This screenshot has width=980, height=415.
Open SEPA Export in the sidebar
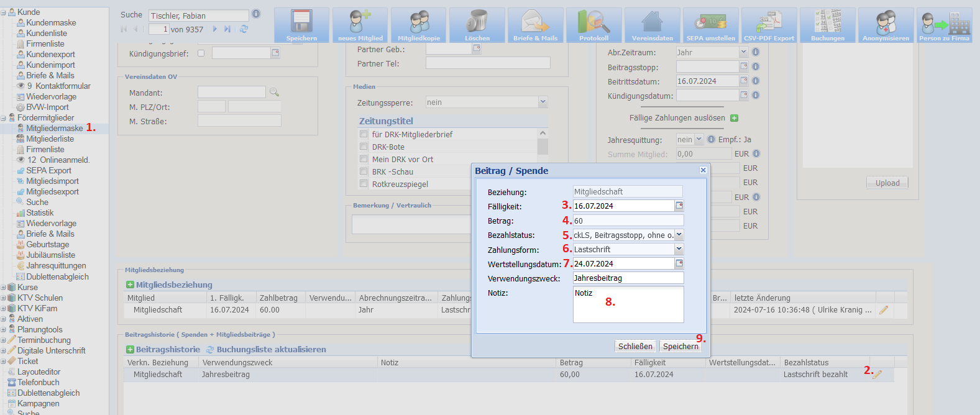coord(48,171)
